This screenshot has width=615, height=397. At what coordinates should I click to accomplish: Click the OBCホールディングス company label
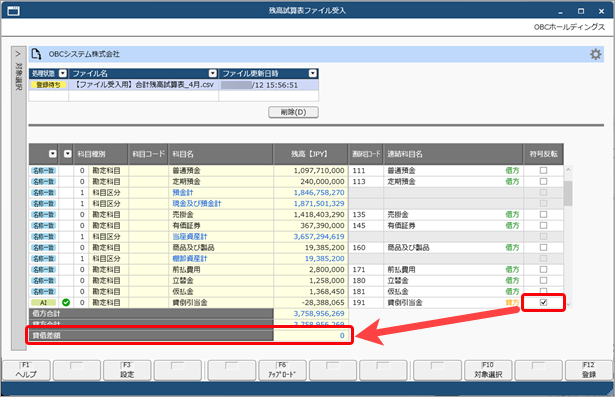click(569, 27)
